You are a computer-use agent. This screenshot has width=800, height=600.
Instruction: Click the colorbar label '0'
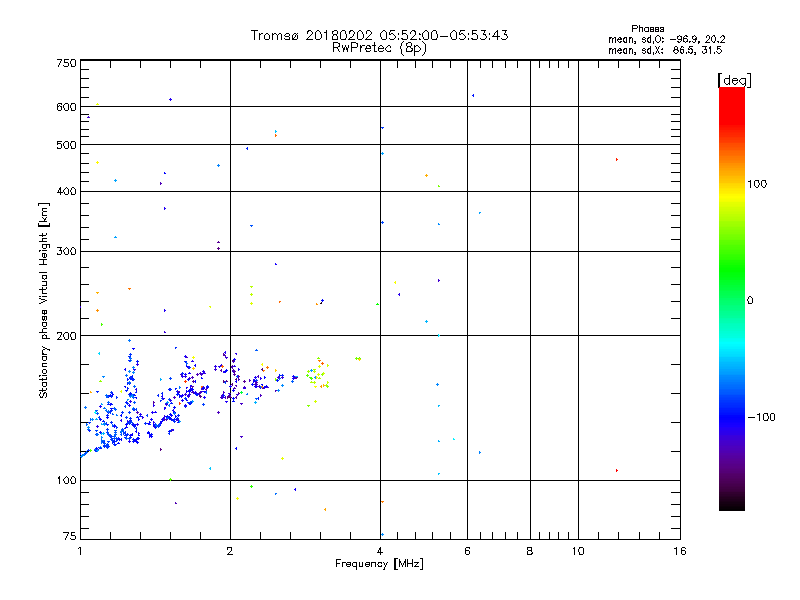coord(750,301)
